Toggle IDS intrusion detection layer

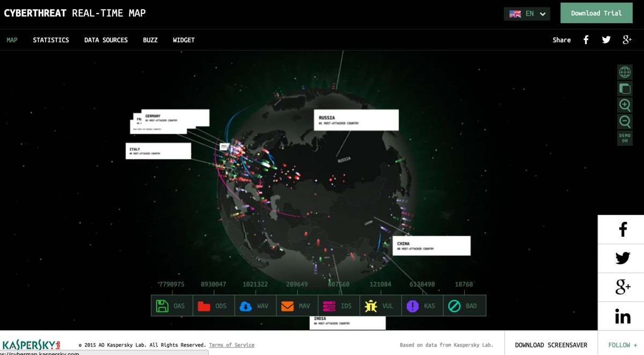[x=339, y=306]
